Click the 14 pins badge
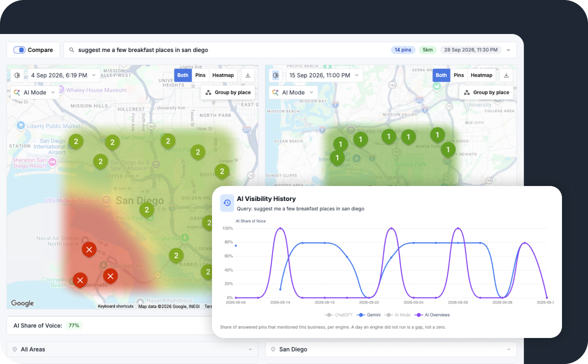 click(x=403, y=50)
